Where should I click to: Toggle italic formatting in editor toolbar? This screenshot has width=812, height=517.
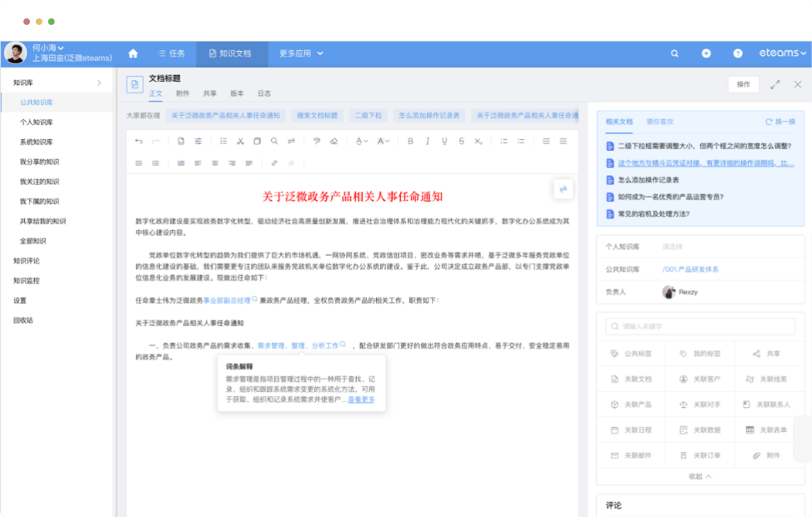[428, 141]
